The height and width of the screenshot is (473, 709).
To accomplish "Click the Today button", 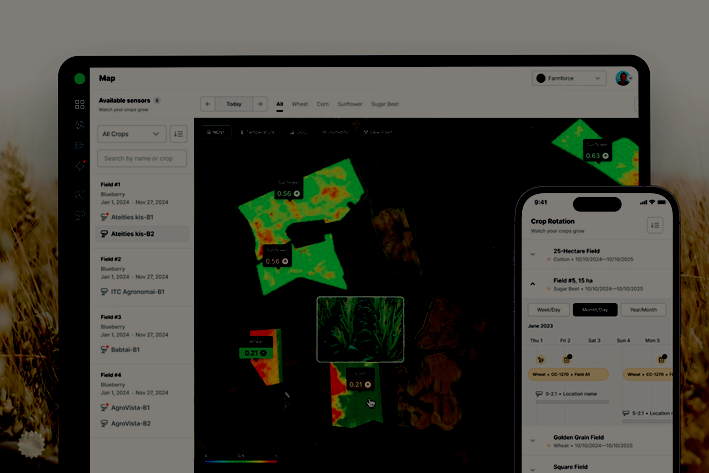I will pos(233,103).
